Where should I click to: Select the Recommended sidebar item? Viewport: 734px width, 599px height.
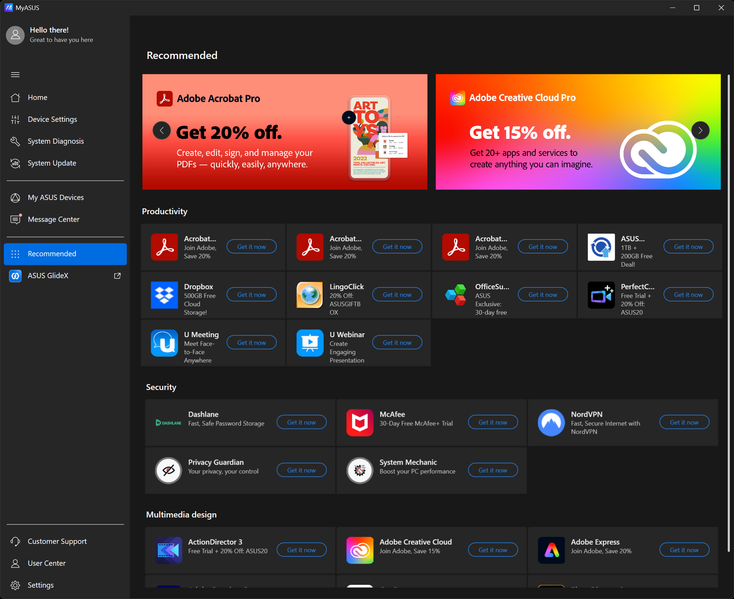(x=65, y=254)
